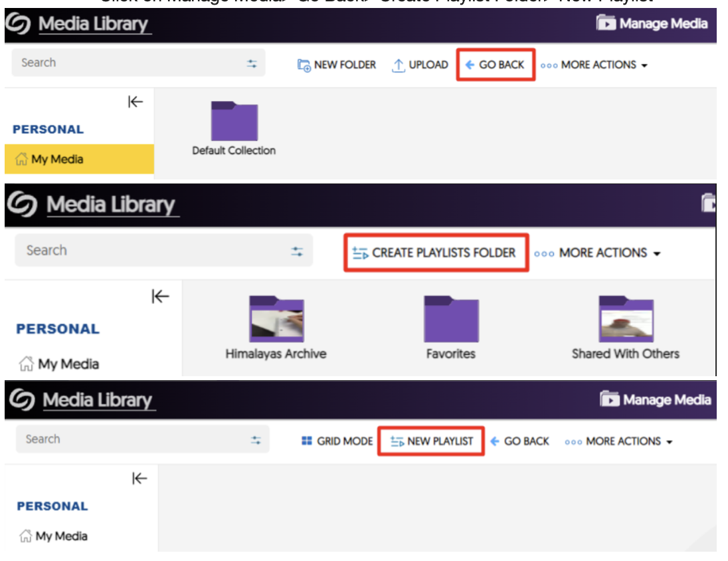Click the NEW FOLDER icon button
Screen dimensions: 728x561
[x=304, y=65]
